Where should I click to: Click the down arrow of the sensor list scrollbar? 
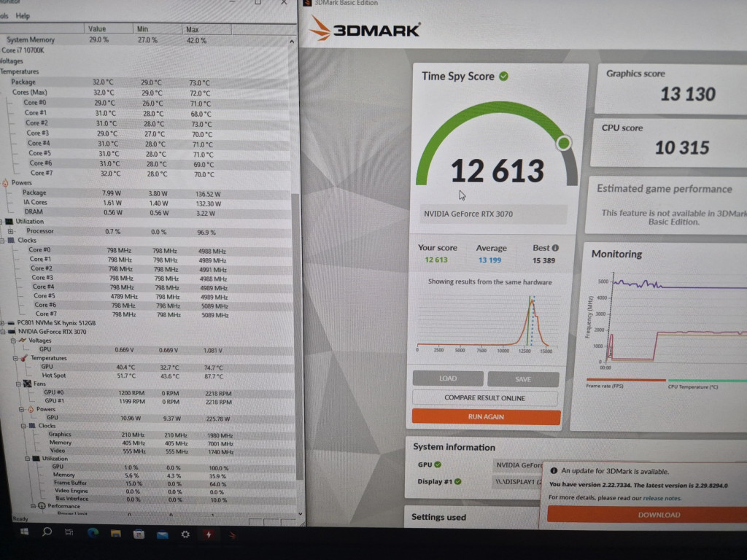[x=300, y=514]
